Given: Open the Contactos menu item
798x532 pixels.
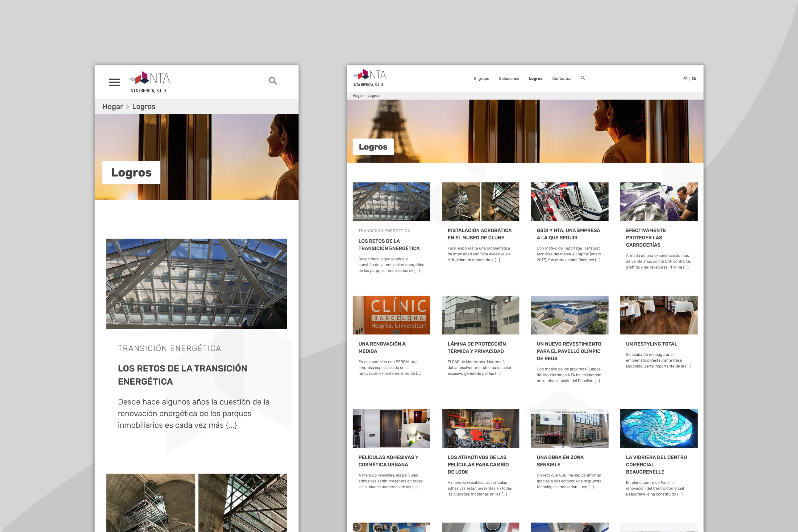Looking at the screenshot, I should (x=562, y=78).
